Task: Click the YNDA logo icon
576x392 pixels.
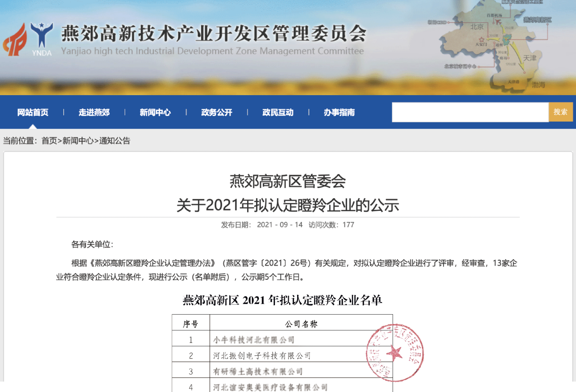Action: tap(42, 39)
